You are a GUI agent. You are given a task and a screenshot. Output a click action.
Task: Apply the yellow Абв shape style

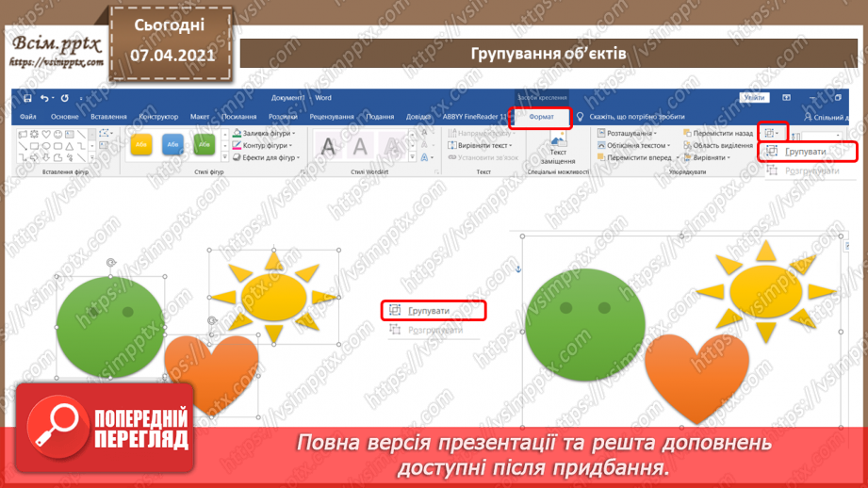(141, 145)
